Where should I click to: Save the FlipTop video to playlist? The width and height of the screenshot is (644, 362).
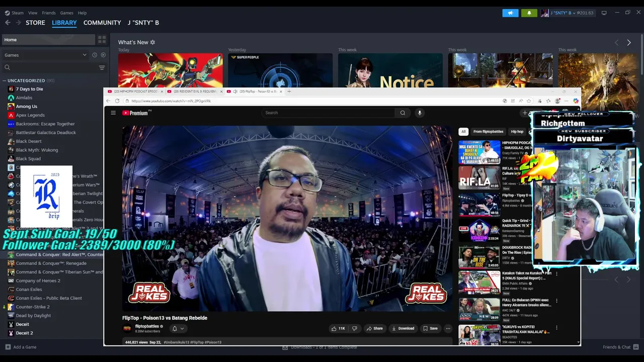click(430, 328)
